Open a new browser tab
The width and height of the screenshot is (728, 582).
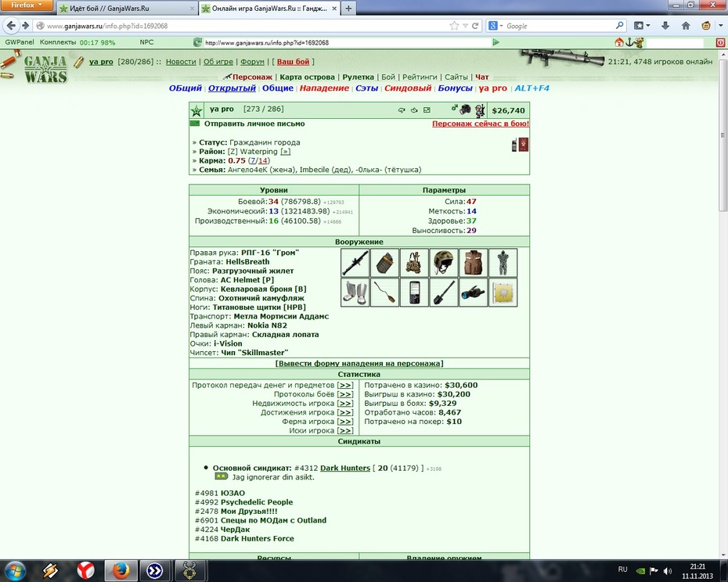coord(348,9)
